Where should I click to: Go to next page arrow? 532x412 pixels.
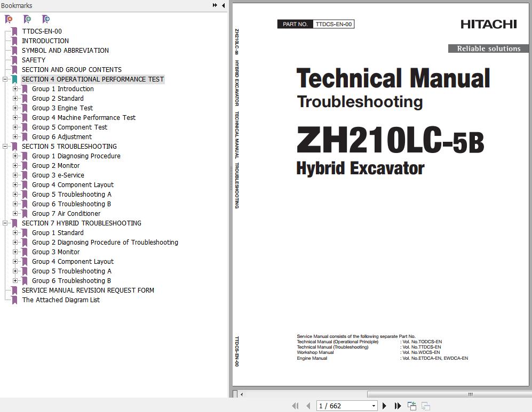[384, 406]
